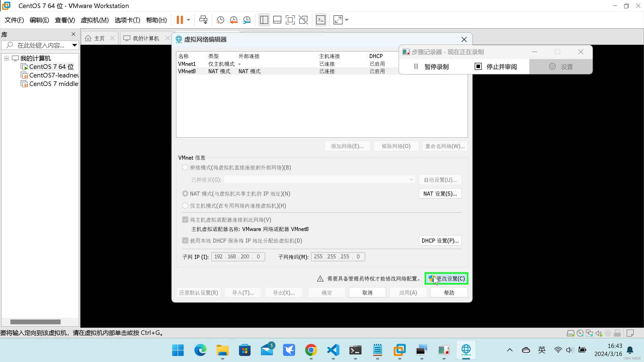Screen dimensions: 644x362
Task: Click the take snapshot toolbar icon
Action: click(220, 20)
